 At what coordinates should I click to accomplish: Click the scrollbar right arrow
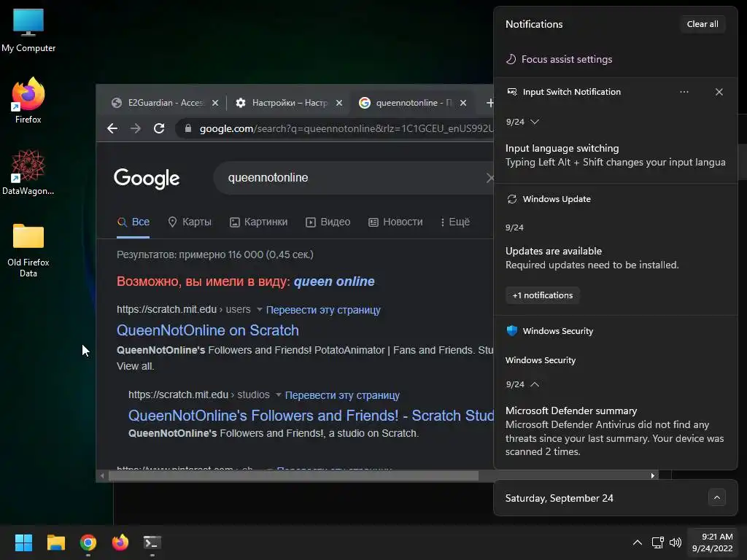[653, 475]
